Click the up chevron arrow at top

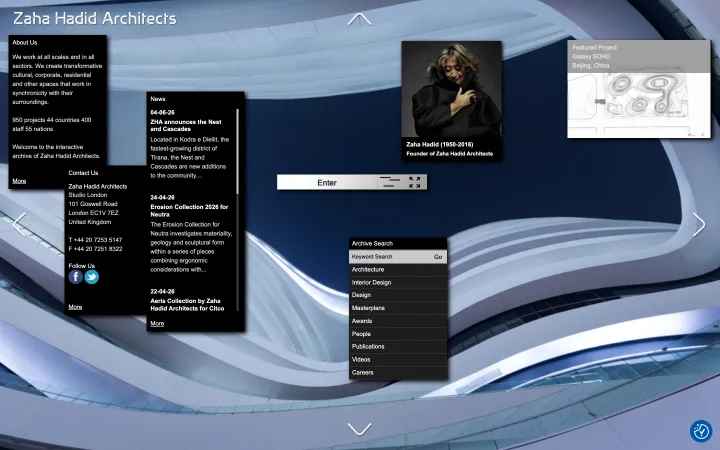point(359,19)
